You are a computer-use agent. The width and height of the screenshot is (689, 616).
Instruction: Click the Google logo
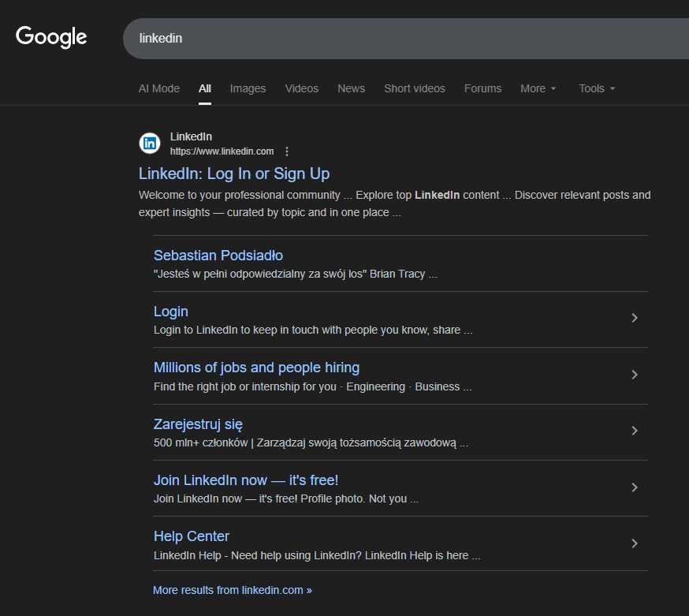(x=51, y=37)
